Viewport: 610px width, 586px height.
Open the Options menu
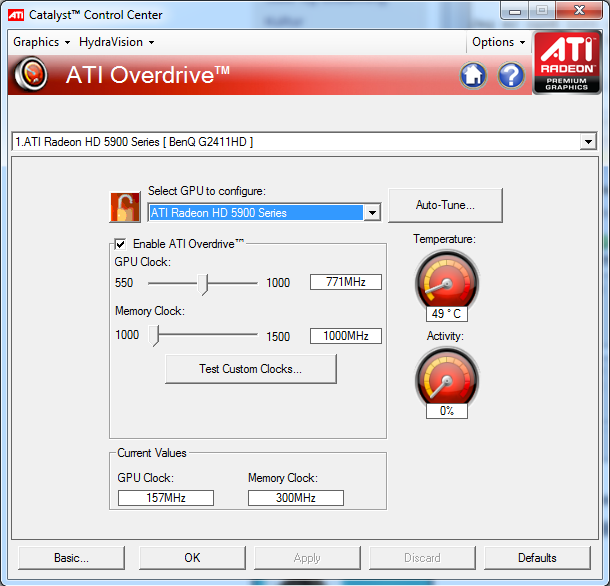click(x=498, y=42)
